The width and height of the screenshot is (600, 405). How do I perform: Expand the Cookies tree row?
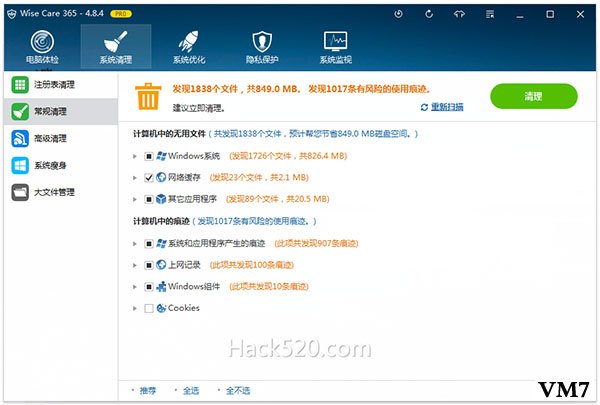click(135, 308)
